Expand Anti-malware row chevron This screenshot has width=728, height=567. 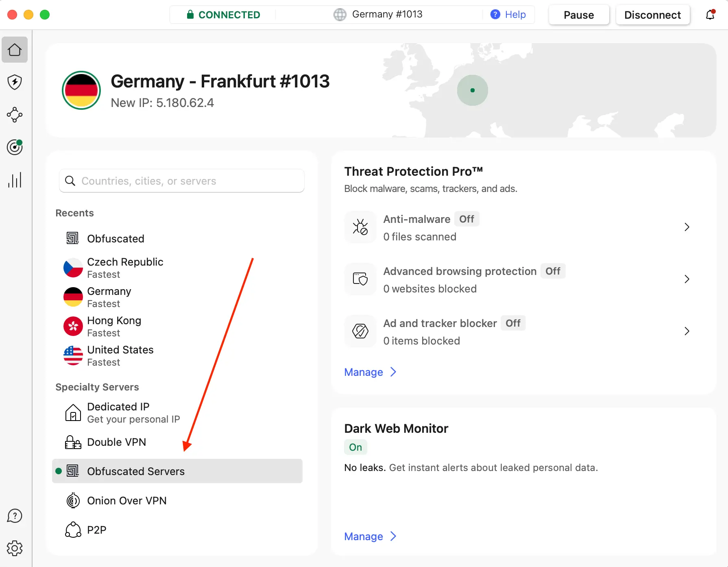(687, 227)
